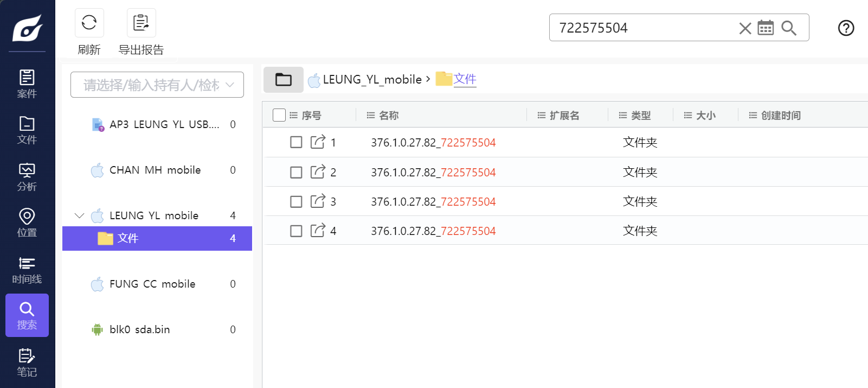
Task: Open the 名称 column header menu
Action: [x=371, y=116]
